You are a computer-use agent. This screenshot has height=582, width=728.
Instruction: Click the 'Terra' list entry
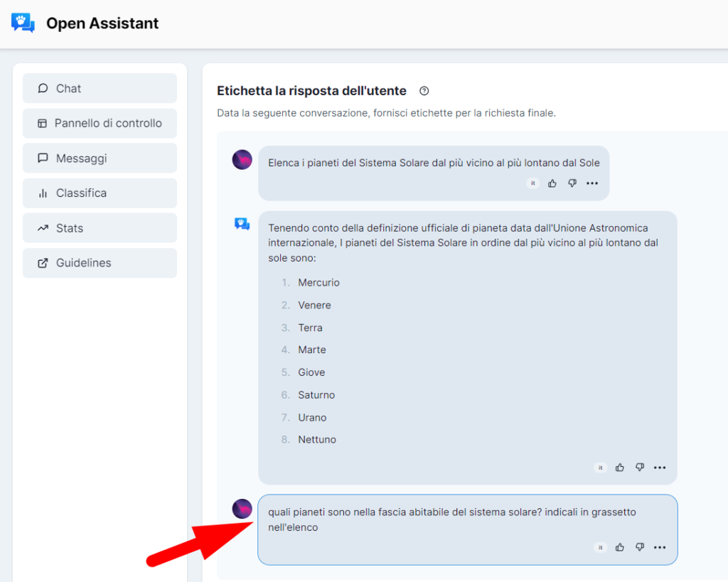click(310, 328)
